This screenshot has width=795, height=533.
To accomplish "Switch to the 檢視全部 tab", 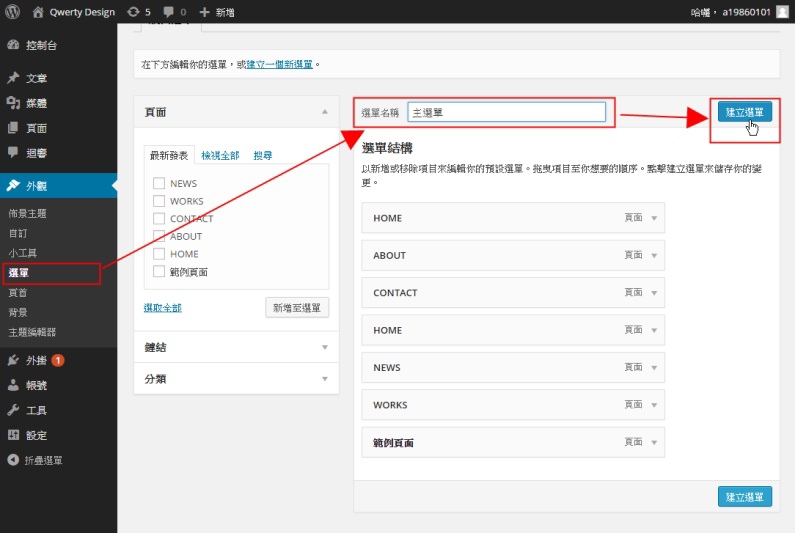I will pyautogui.click(x=220, y=156).
